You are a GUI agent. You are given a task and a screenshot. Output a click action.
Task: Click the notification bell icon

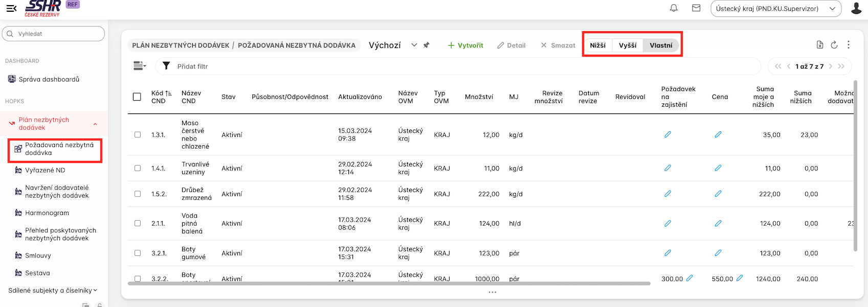click(x=674, y=8)
